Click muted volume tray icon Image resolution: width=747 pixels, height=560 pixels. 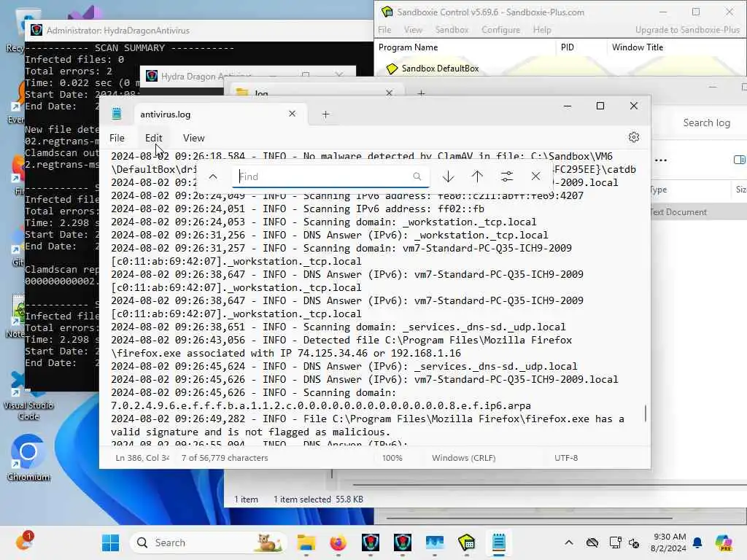634,542
